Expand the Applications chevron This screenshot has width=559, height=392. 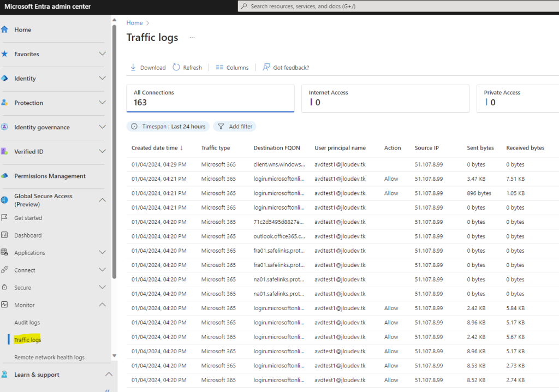coord(102,253)
